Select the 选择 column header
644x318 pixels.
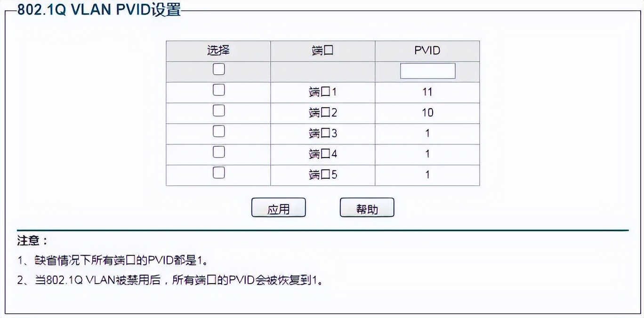(218, 50)
